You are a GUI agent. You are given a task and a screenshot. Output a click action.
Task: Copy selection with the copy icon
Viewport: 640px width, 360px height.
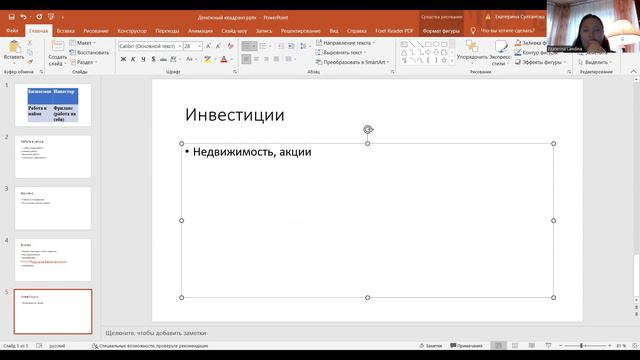pos(30,52)
